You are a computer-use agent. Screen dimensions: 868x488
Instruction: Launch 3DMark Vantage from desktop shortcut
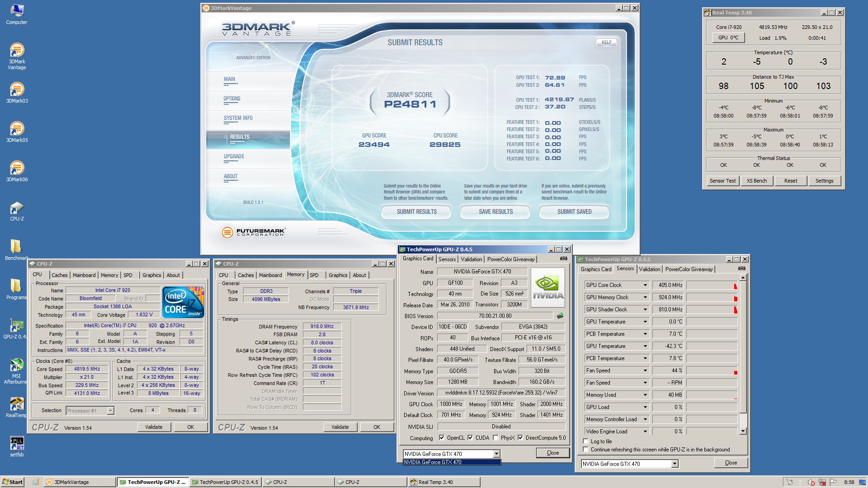17,56
